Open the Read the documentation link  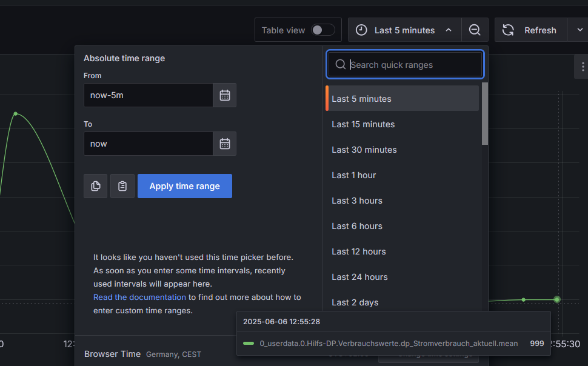coord(139,297)
